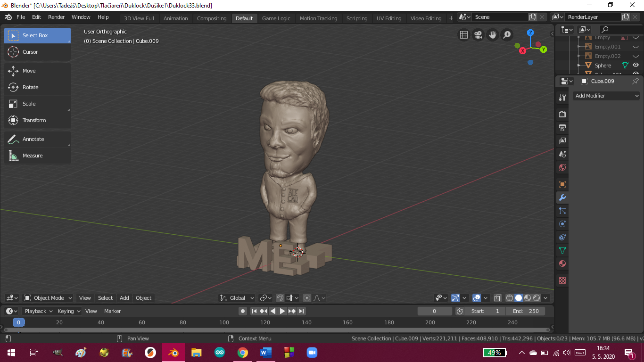Toggle snapping magnet in viewport header
644x362 pixels.
280,298
